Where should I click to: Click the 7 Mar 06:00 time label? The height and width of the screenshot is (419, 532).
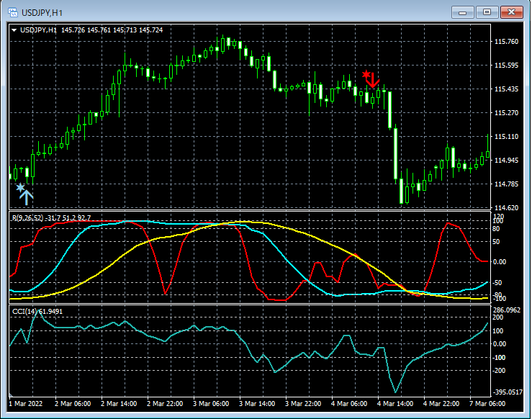[487, 404]
